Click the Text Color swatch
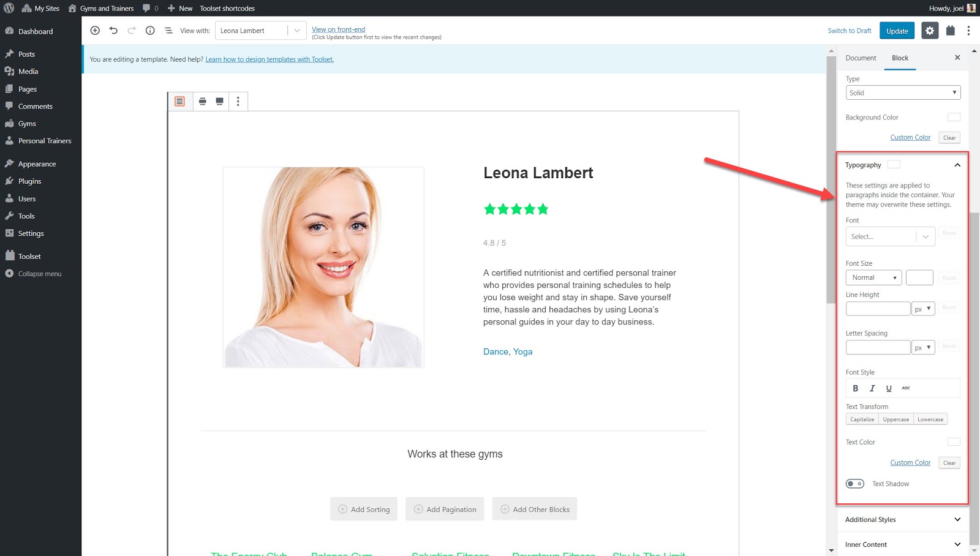Image resolution: width=980 pixels, height=556 pixels. [x=954, y=442]
